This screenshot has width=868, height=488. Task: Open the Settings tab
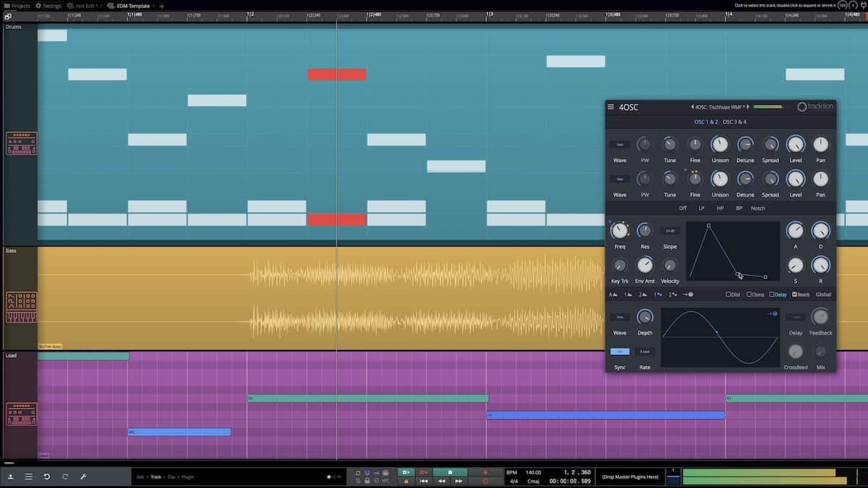(x=48, y=5)
